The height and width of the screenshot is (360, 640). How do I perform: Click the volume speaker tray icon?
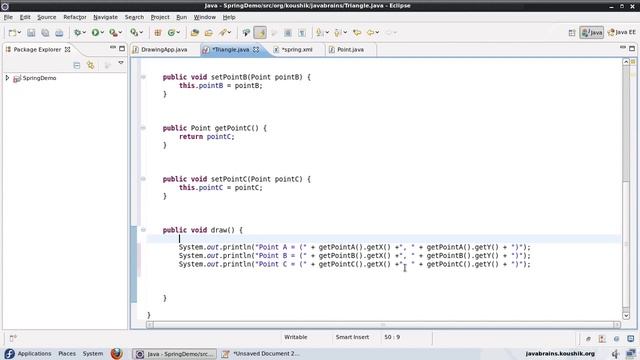click(x=615, y=353)
